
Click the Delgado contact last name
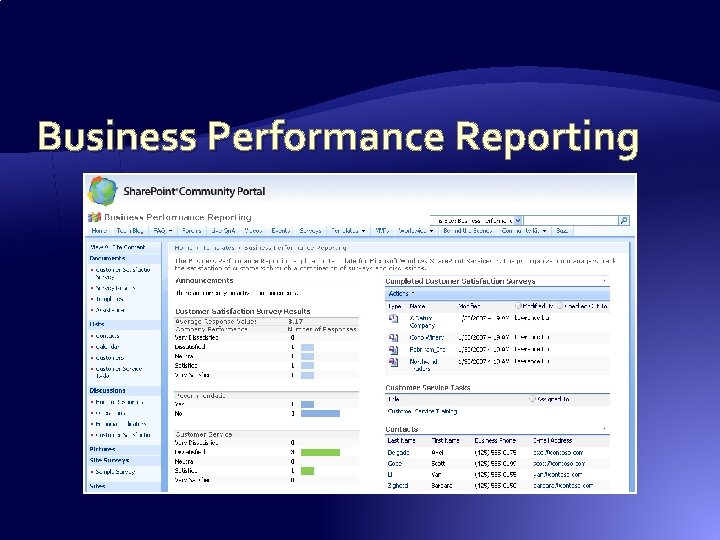tap(398, 453)
